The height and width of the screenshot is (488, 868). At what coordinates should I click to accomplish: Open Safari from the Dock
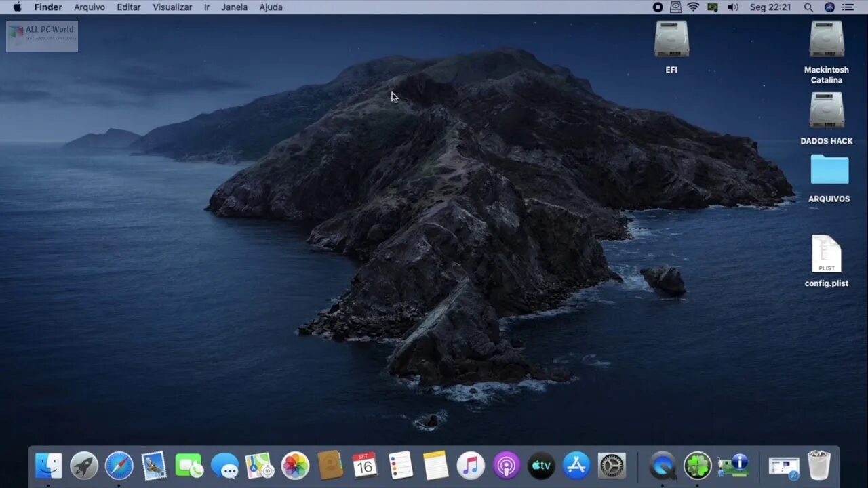coord(119,466)
